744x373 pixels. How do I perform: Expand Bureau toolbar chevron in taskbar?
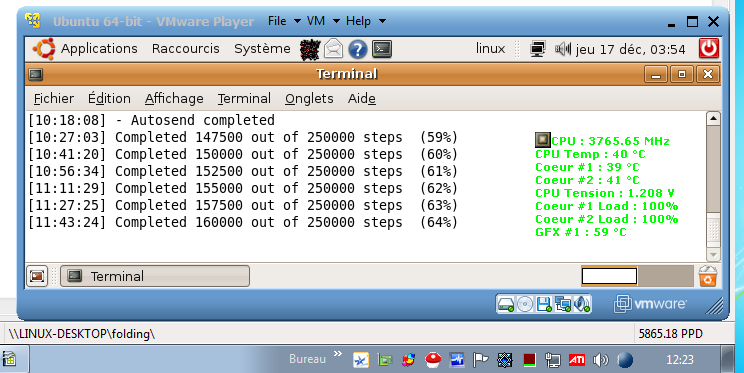338,354
